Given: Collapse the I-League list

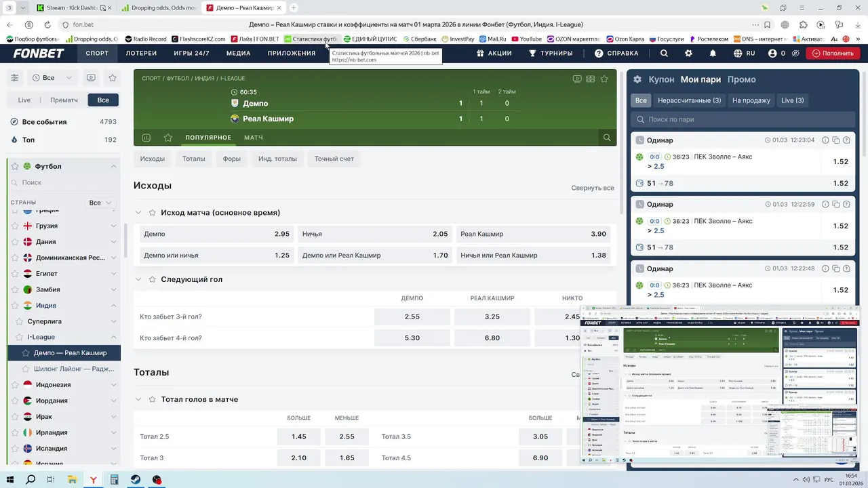Looking at the screenshot, I should pyautogui.click(x=114, y=337).
